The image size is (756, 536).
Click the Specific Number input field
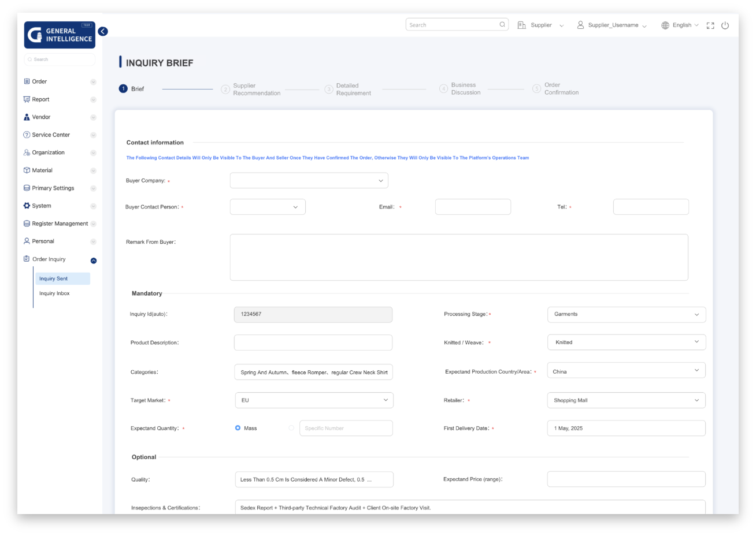(346, 428)
